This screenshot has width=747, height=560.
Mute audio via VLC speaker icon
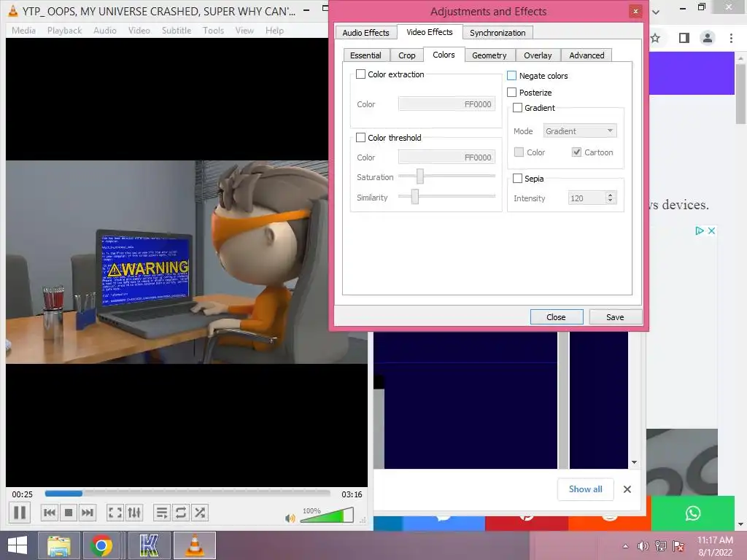(x=290, y=518)
